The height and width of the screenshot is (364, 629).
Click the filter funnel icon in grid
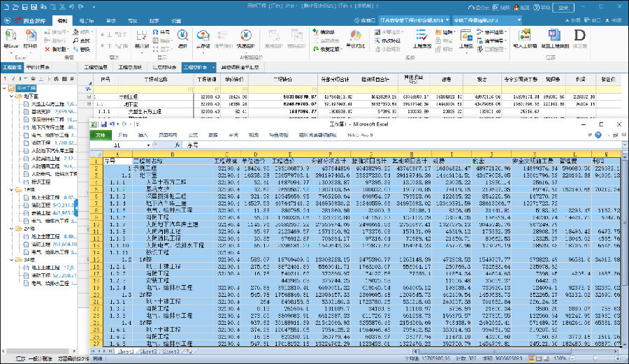click(87, 88)
